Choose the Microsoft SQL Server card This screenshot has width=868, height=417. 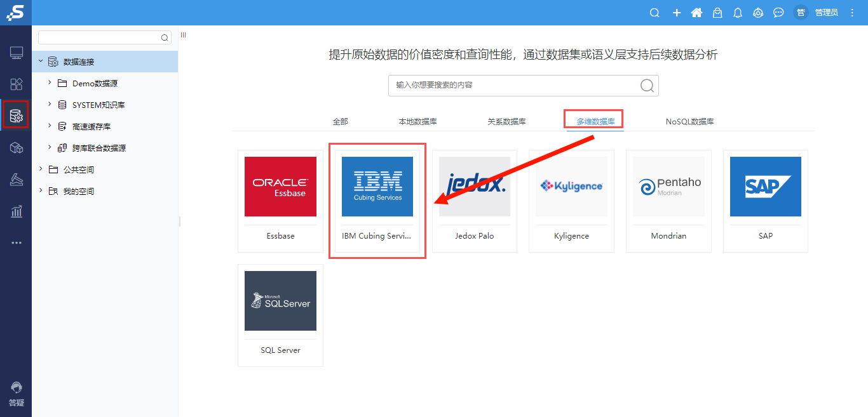[x=280, y=315]
